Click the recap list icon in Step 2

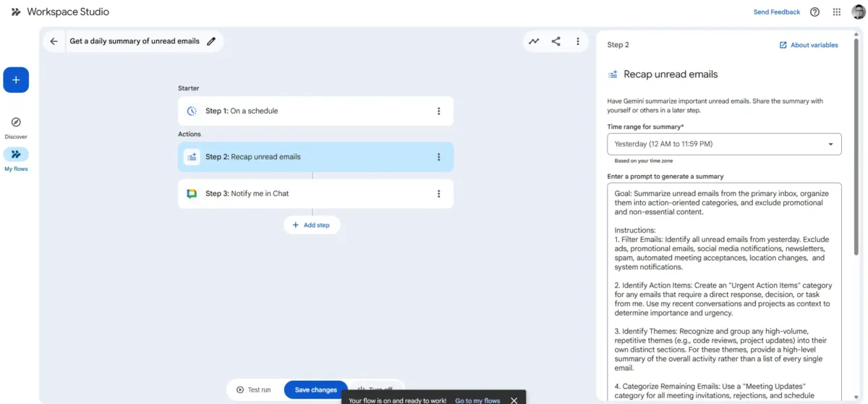click(192, 156)
